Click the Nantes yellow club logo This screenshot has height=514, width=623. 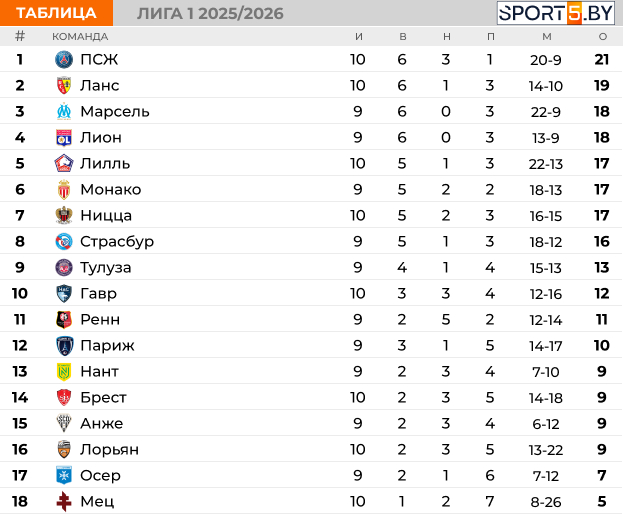point(64,372)
